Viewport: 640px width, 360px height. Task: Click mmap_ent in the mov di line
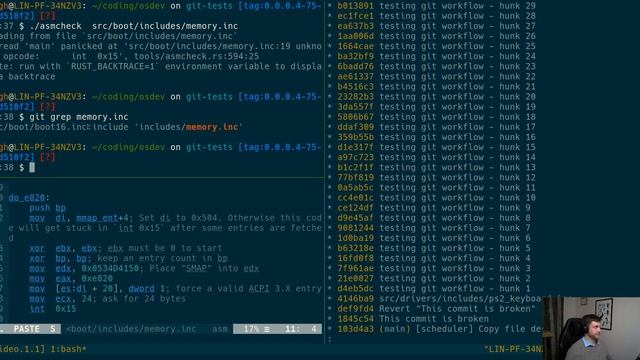pos(96,218)
